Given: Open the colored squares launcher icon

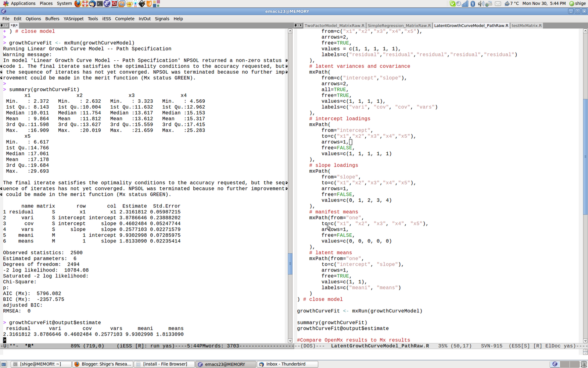Looking at the screenshot, I should click(x=156, y=4).
